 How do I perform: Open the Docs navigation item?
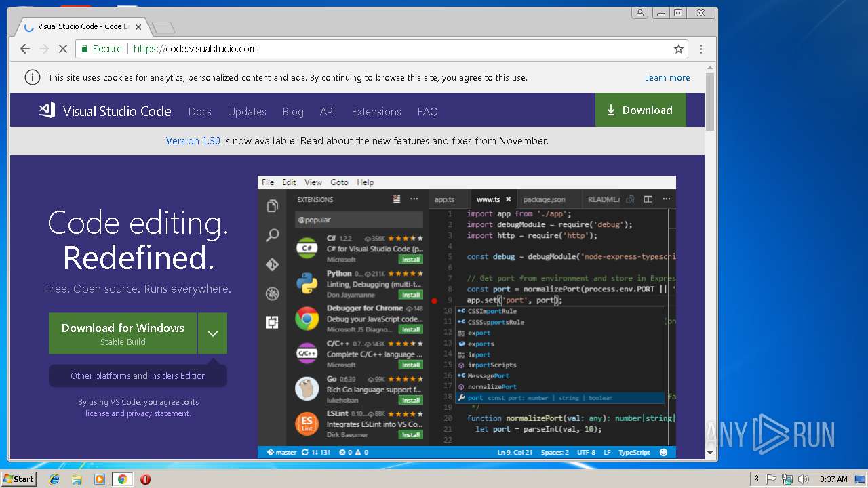click(199, 111)
